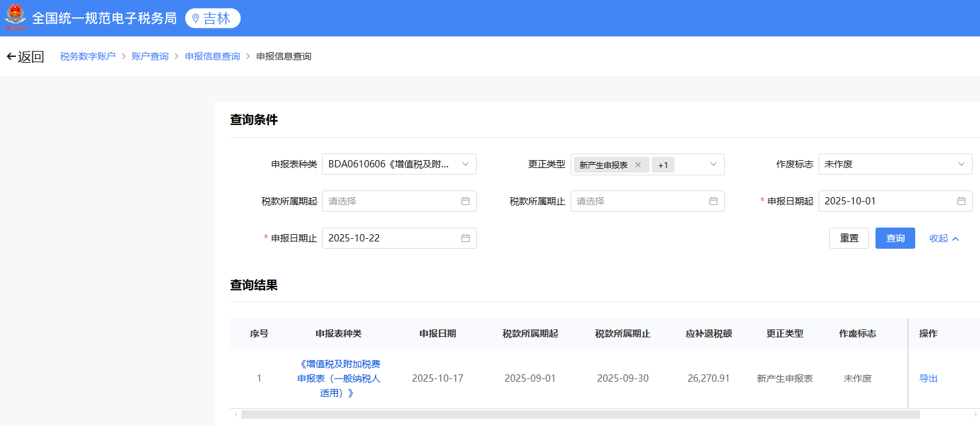The image size is (980, 426).
Task: Click the 查询 button
Action: (895, 238)
